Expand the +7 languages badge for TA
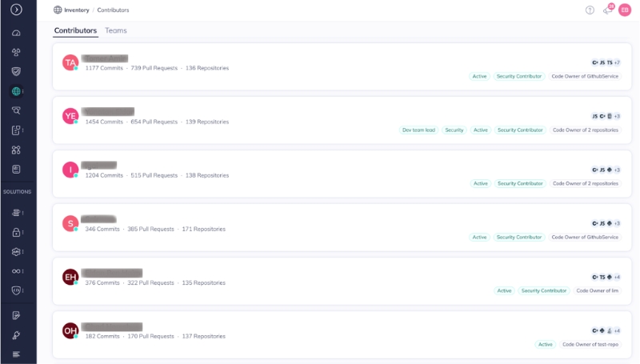Screen dimensions: 640x364 tap(617, 62)
